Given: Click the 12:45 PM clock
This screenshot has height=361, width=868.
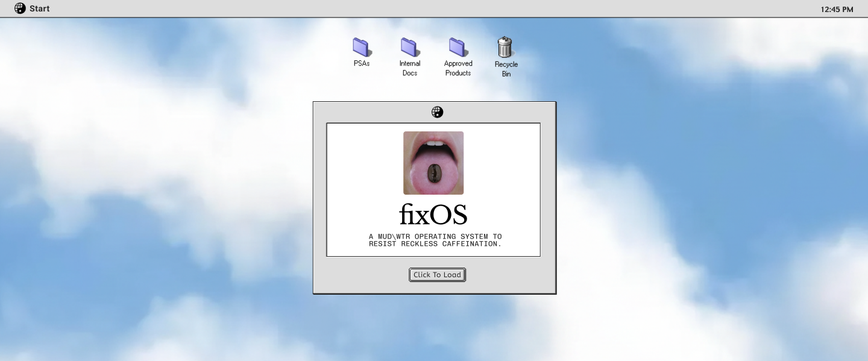Looking at the screenshot, I should 837,9.
